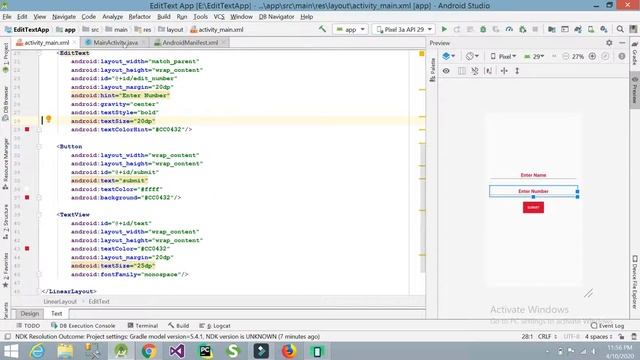
Task: Click the Sync Project with Gradle icon
Action: click(x=578, y=29)
